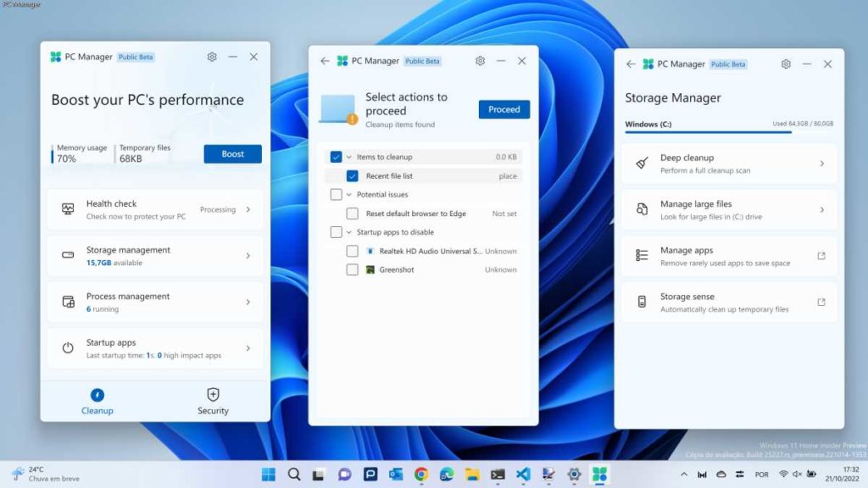The height and width of the screenshot is (488, 868).
Task: Click the Storage sense device icon
Action: coord(642,302)
